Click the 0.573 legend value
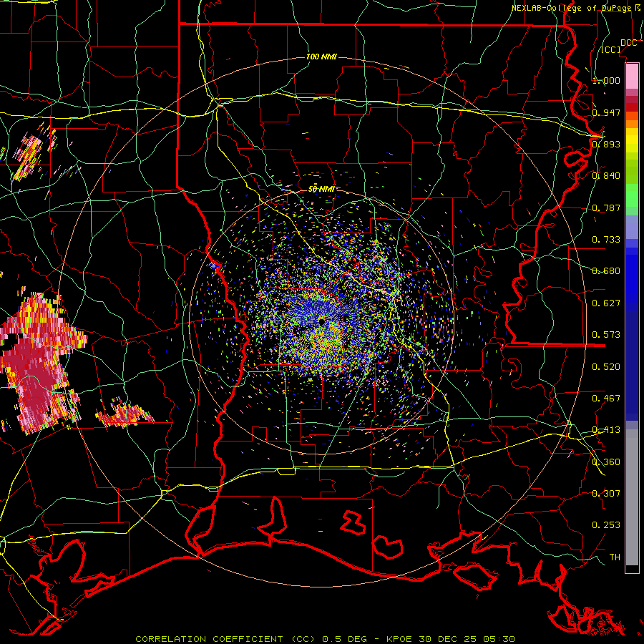The image size is (644, 644). coord(606,335)
